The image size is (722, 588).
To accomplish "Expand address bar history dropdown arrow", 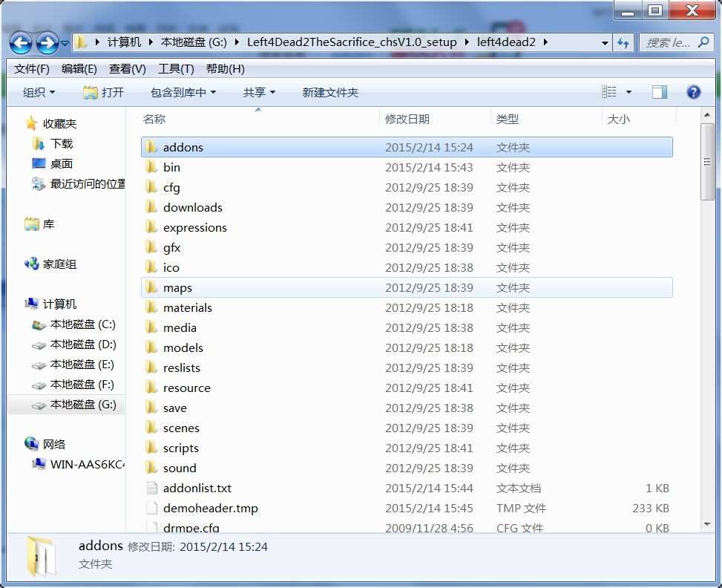I will tap(605, 43).
